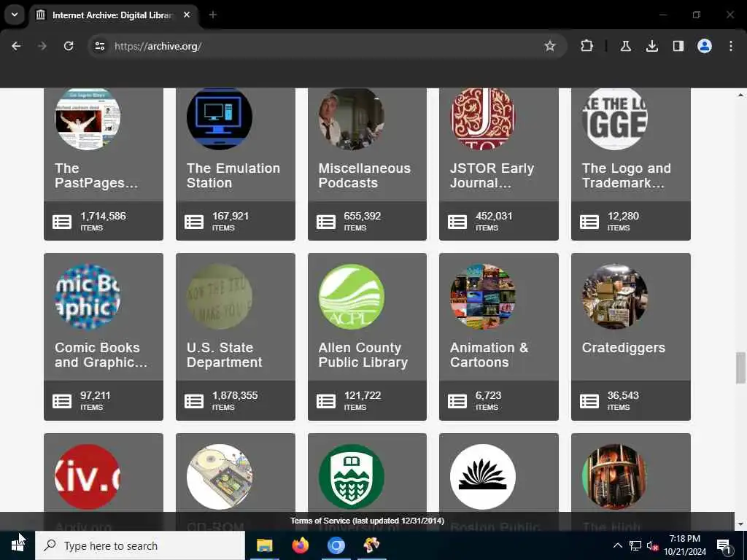Reload the archive.org page
747x560 pixels.
pyautogui.click(x=69, y=46)
